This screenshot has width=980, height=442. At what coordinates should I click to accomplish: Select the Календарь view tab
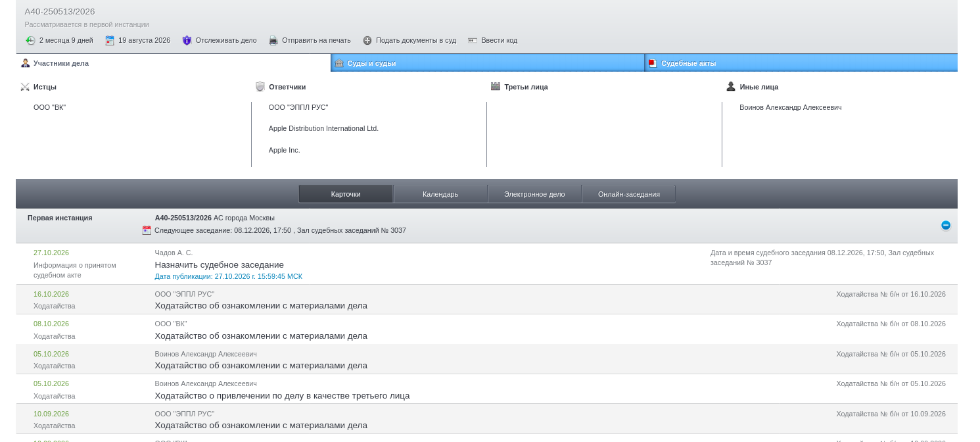tap(440, 194)
